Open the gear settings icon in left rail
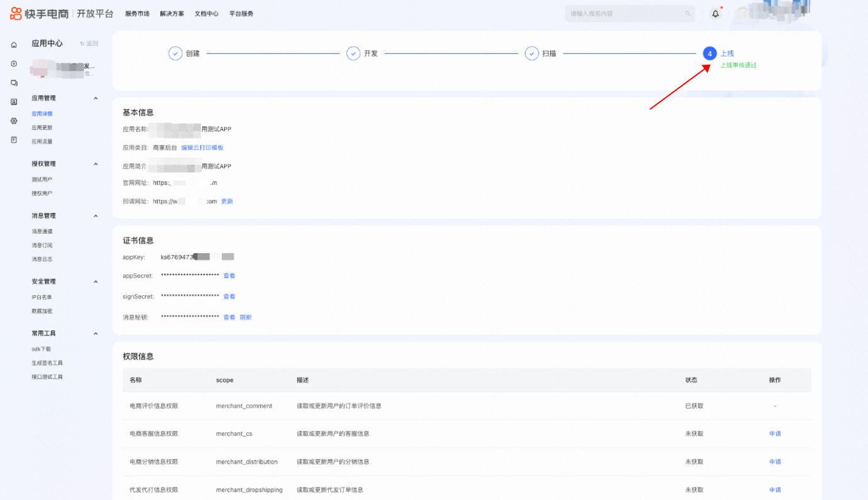The height and width of the screenshot is (500, 868). click(x=14, y=121)
